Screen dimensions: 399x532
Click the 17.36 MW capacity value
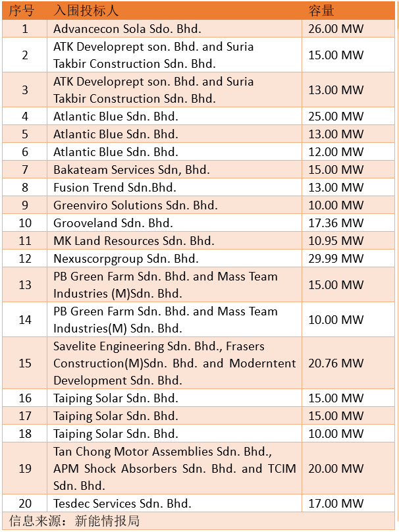[x=336, y=223]
